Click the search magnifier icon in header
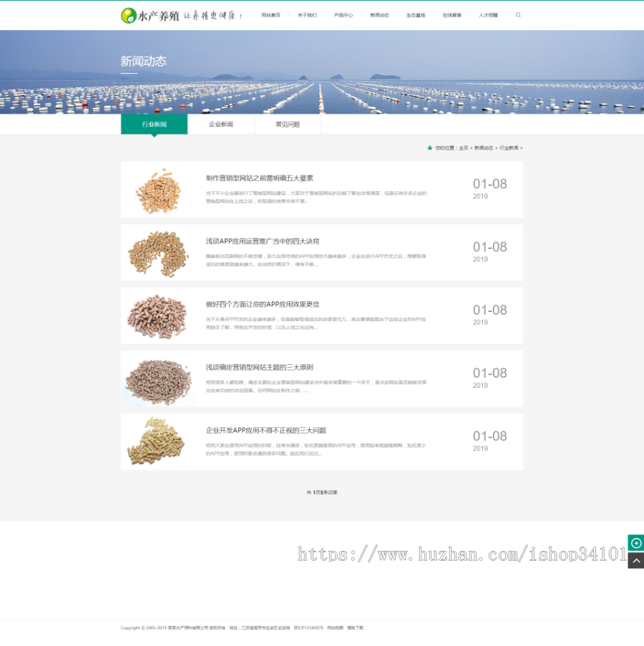This screenshot has width=644, height=646. point(518,15)
